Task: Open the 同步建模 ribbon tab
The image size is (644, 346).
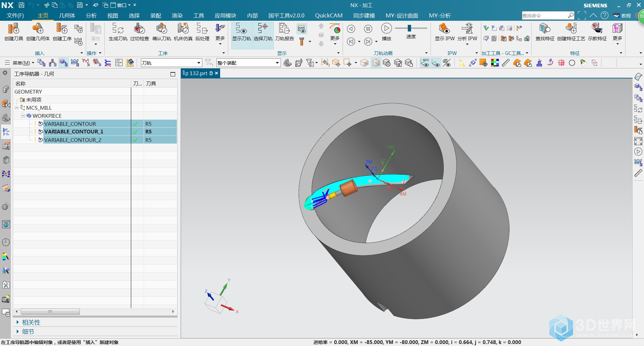Action: (x=364, y=16)
